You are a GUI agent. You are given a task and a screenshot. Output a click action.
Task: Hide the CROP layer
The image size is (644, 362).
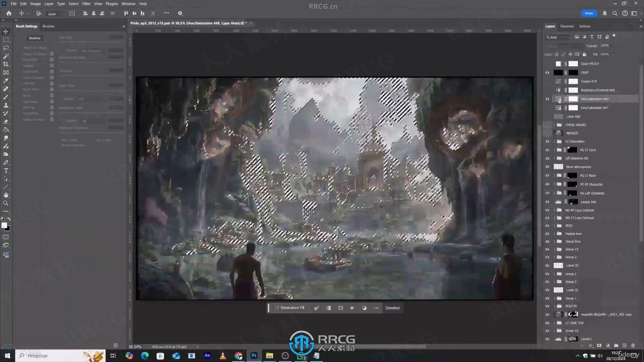(x=547, y=72)
